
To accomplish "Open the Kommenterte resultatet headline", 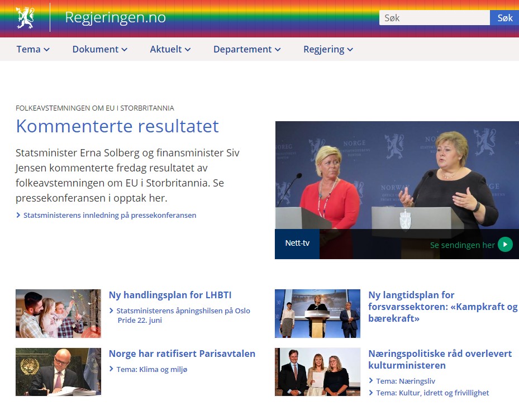I will [117, 126].
